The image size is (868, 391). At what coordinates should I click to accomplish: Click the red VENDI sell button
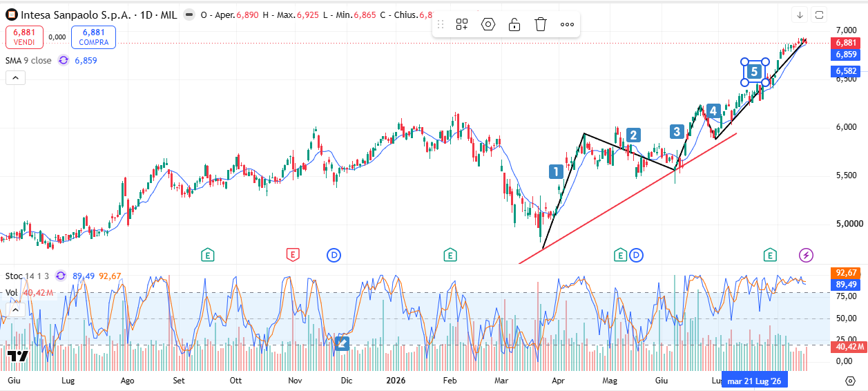coord(24,37)
